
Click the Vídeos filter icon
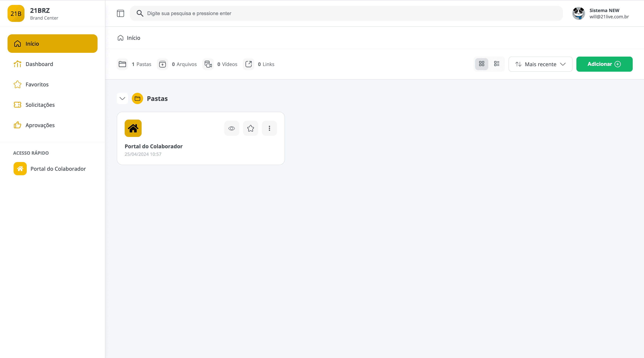tap(208, 64)
